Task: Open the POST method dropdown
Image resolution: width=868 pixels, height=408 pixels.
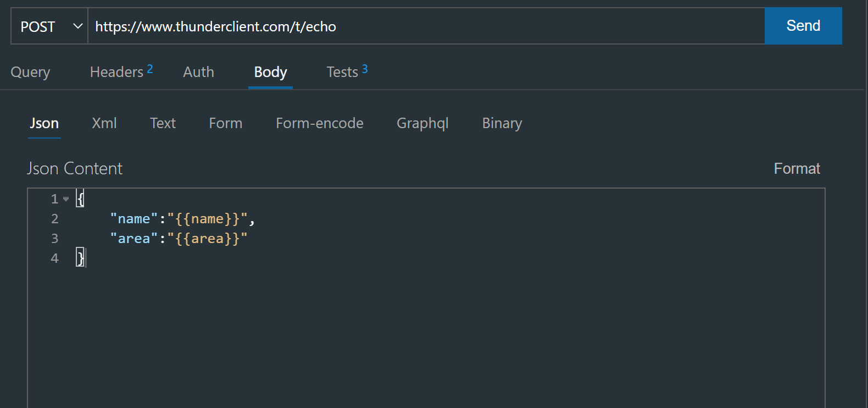Action: pyautogui.click(x=49, y=26)
